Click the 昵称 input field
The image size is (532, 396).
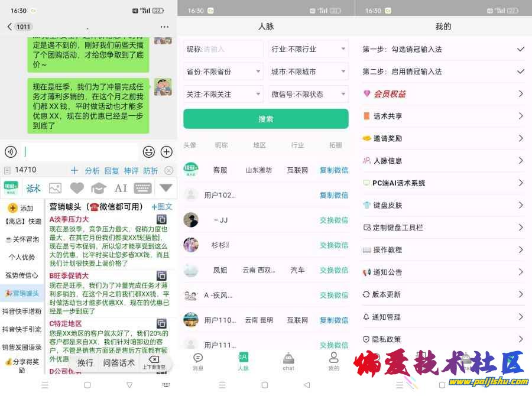click(x=231, y=49)
